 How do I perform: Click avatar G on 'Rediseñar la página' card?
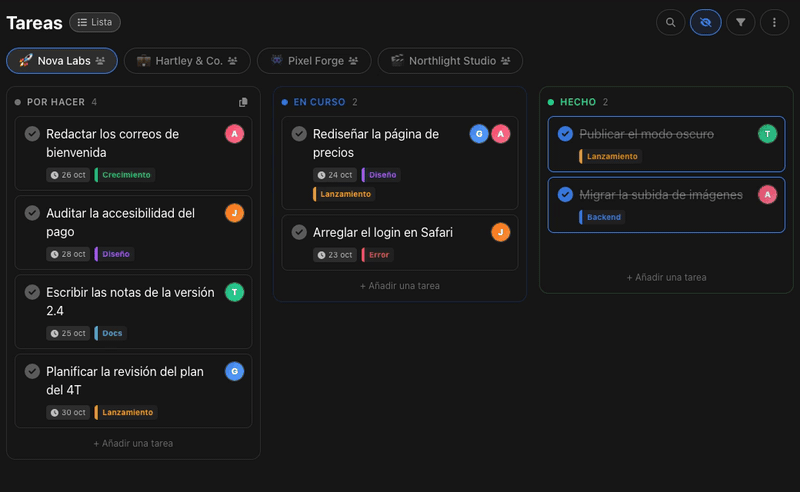pos(479,134)
